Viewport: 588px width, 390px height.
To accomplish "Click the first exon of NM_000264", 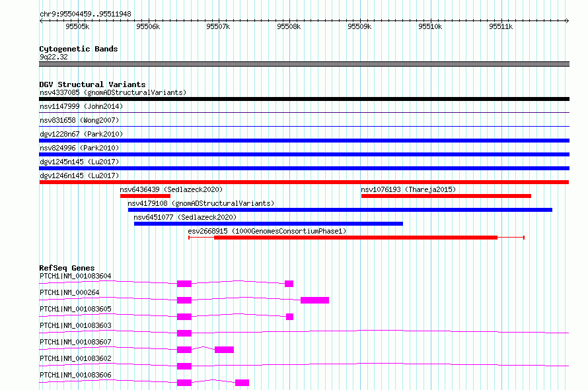I will 184,300.
